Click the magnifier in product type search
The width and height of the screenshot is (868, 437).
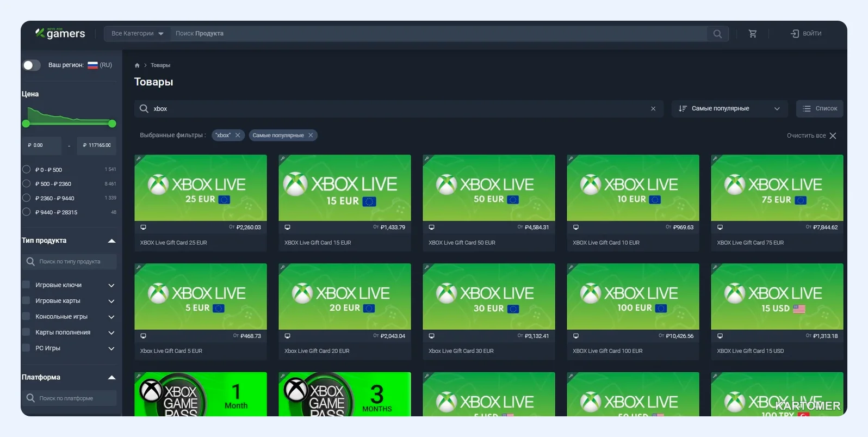pos(30,262)
